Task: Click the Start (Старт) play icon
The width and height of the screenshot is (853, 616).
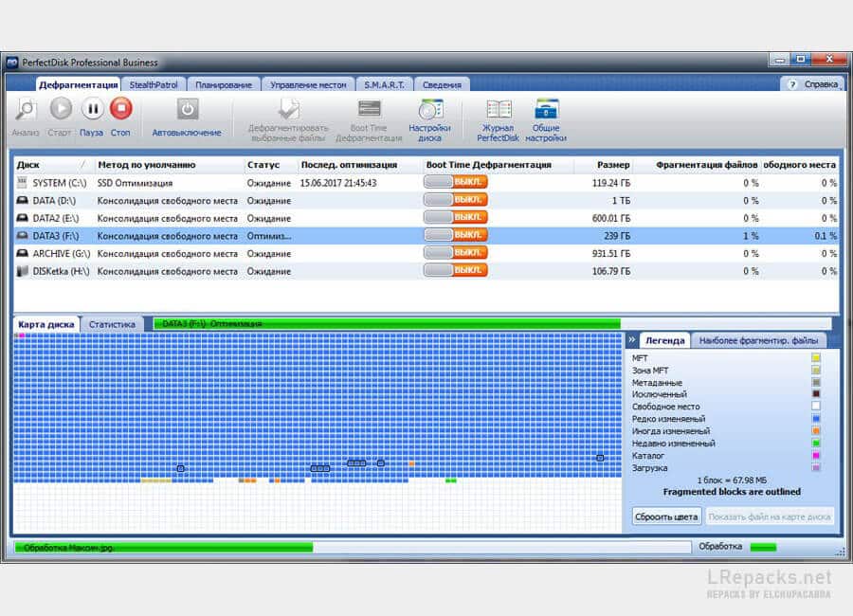Action: 61,109
